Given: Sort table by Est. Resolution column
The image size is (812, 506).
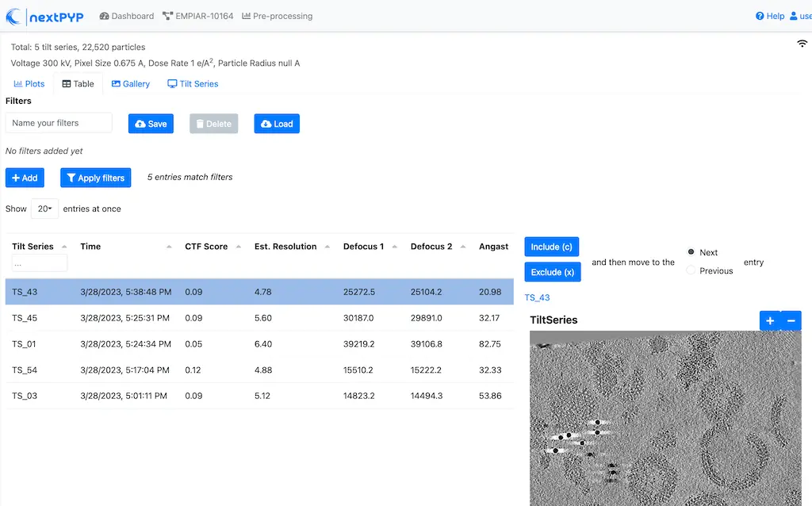Looking at the screenshot, I should (285, 247).
